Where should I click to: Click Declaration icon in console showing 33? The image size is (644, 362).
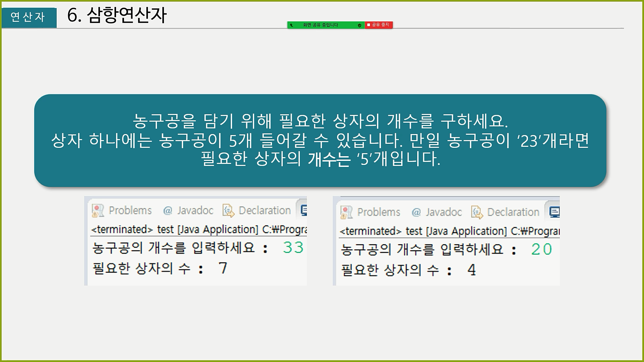(x=228, y=211)
